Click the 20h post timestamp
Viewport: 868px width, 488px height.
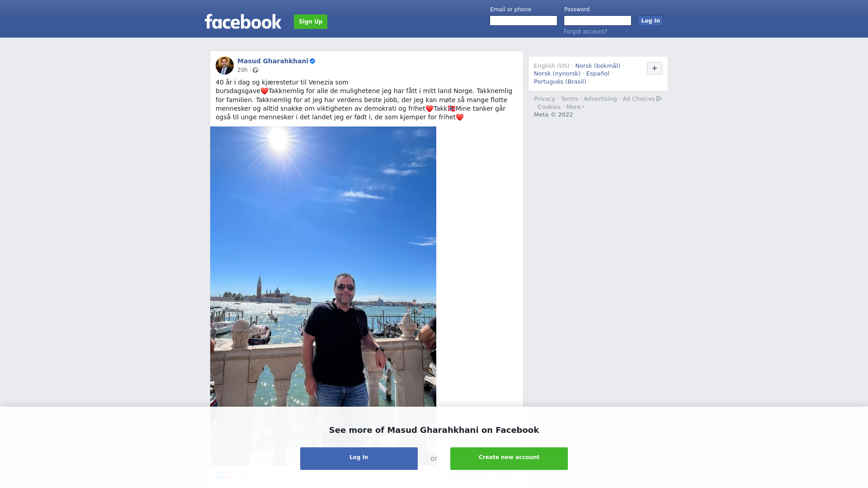pyautogui.click(x=242, y=70)
